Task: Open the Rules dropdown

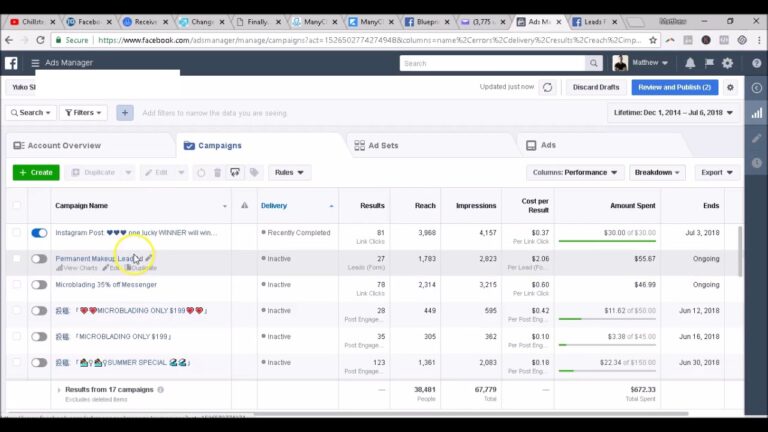Action: 289,172
